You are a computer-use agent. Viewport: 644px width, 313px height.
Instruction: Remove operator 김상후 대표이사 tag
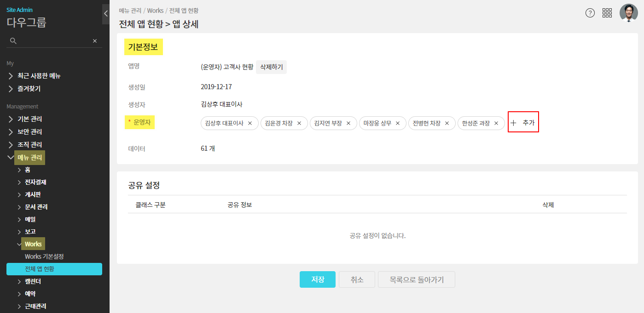[250, 123]
